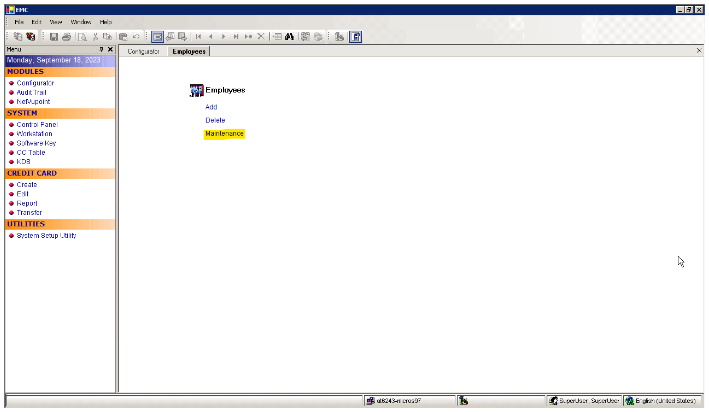Pin the Menu panel with pushpin
709x412 pixels.
coord(101,49)
